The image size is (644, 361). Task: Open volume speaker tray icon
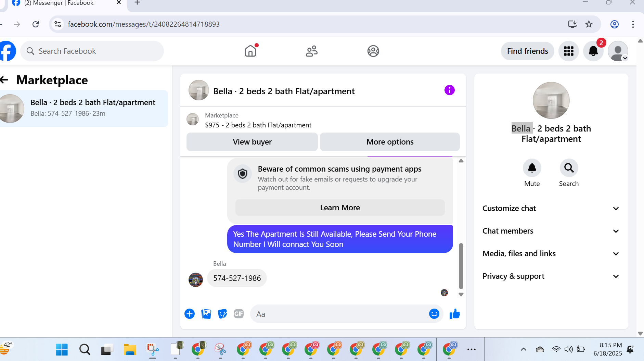[568, 349]
